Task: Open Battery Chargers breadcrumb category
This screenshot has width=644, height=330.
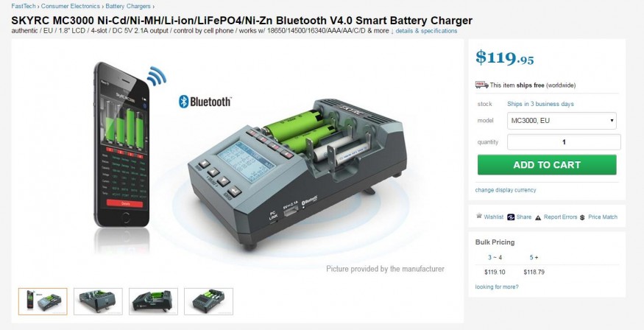Action: coord(128,6)
